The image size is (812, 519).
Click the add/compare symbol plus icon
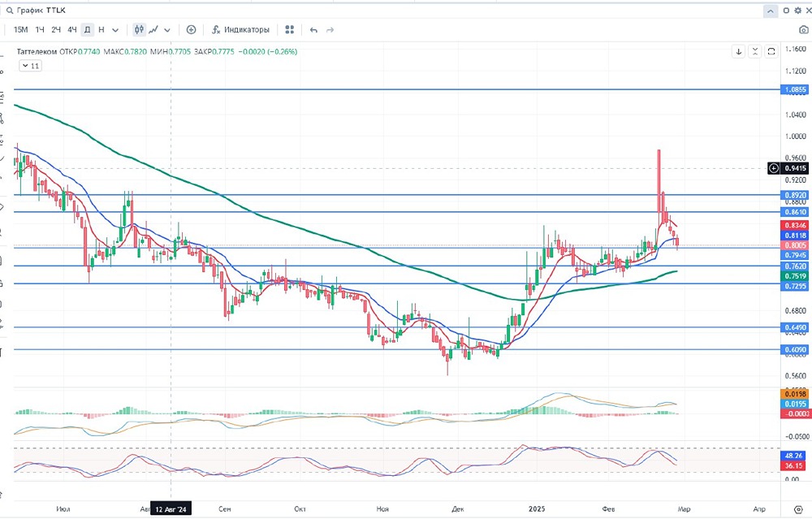(191, 30)
